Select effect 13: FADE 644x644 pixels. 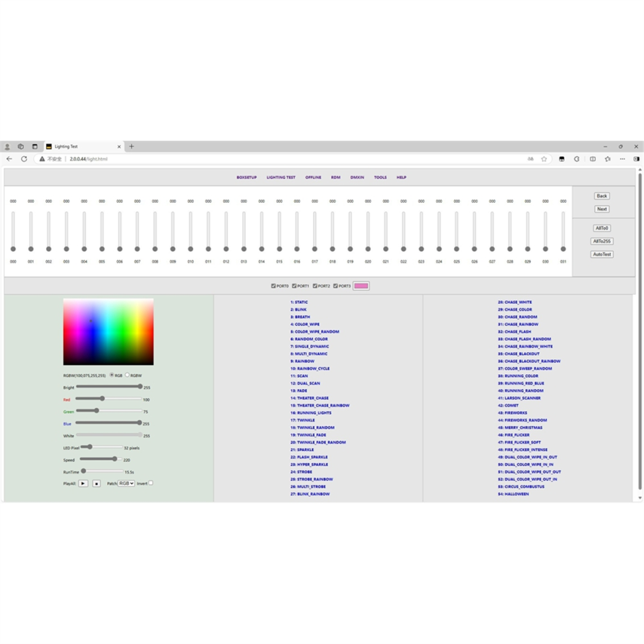pyautogui.click(x=299, y=390)
